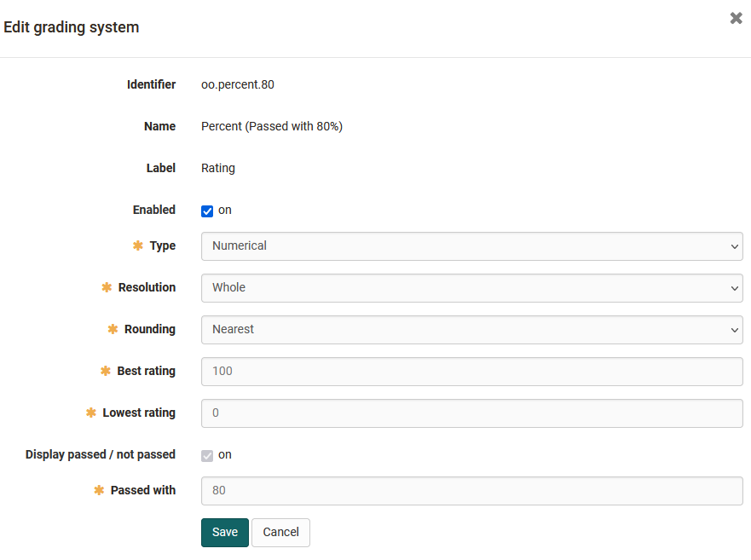The width and height of the screenshot is (751, 560).
Task: Uncheck the Enabled checkbox
Action: [207, 211]
